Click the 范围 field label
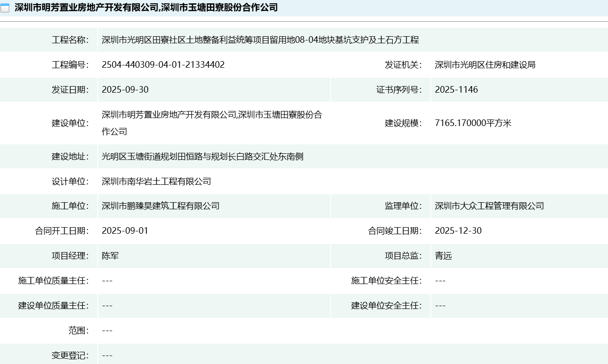The width and height of the screenshot is (608, 364). 79,331
